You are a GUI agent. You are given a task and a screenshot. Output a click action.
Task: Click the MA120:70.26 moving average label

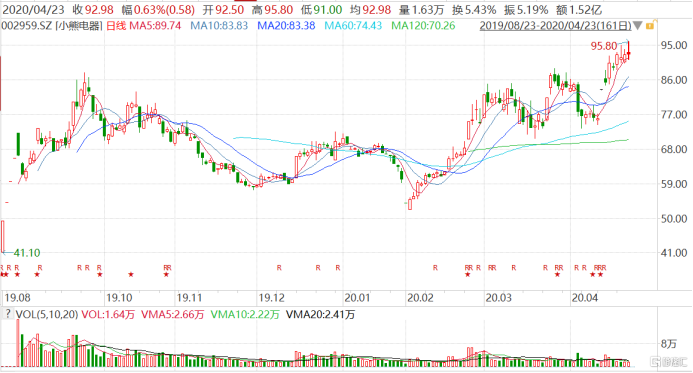tap(423, 26)
